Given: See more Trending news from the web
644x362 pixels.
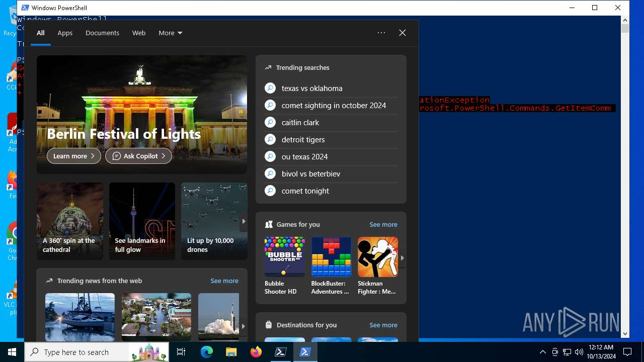Looking at the screenshot, I should [x=224, y=281].
